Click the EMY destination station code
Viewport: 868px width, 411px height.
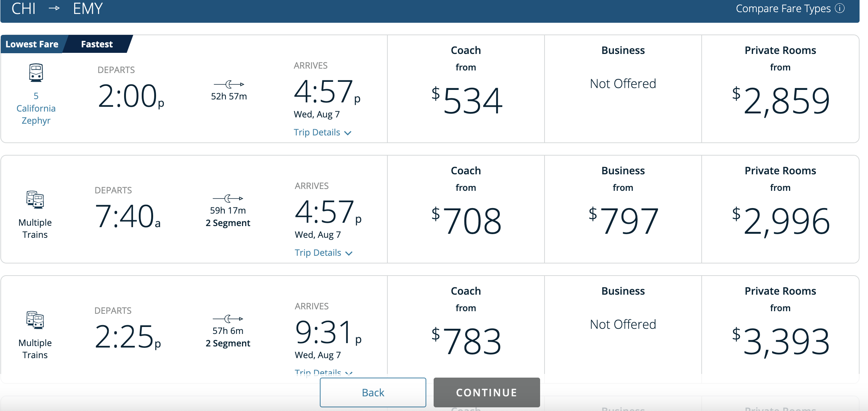pyautogui.click(x=88, y=8)
